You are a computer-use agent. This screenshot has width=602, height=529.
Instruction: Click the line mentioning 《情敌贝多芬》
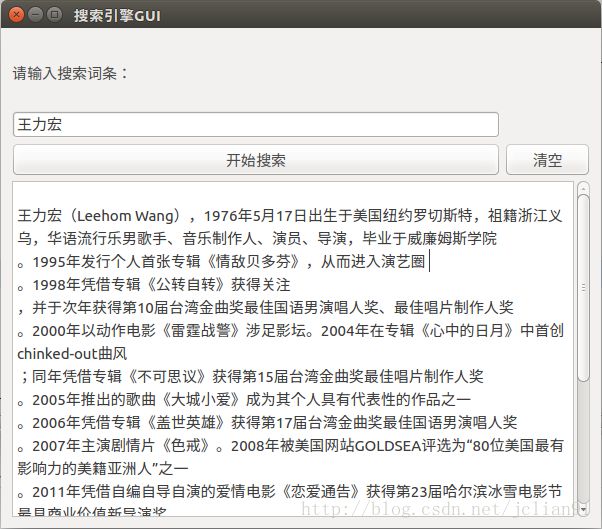(223, 262)
